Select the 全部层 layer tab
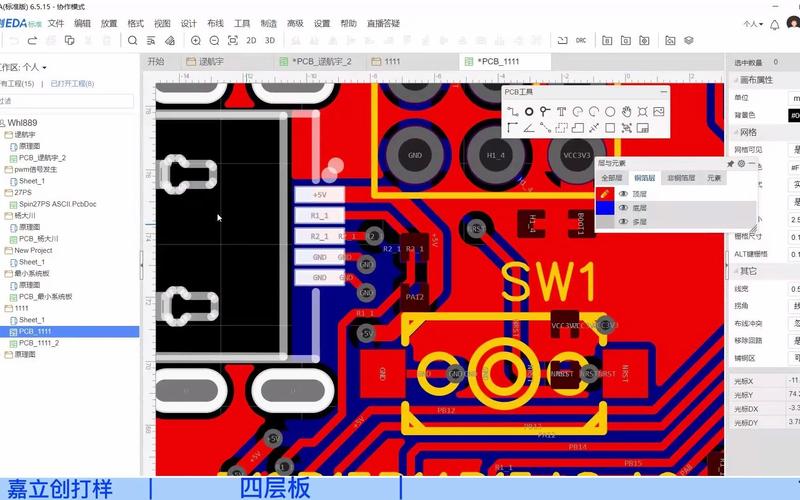The height and width of the screenshot is (500, 800). pos(611,178)
